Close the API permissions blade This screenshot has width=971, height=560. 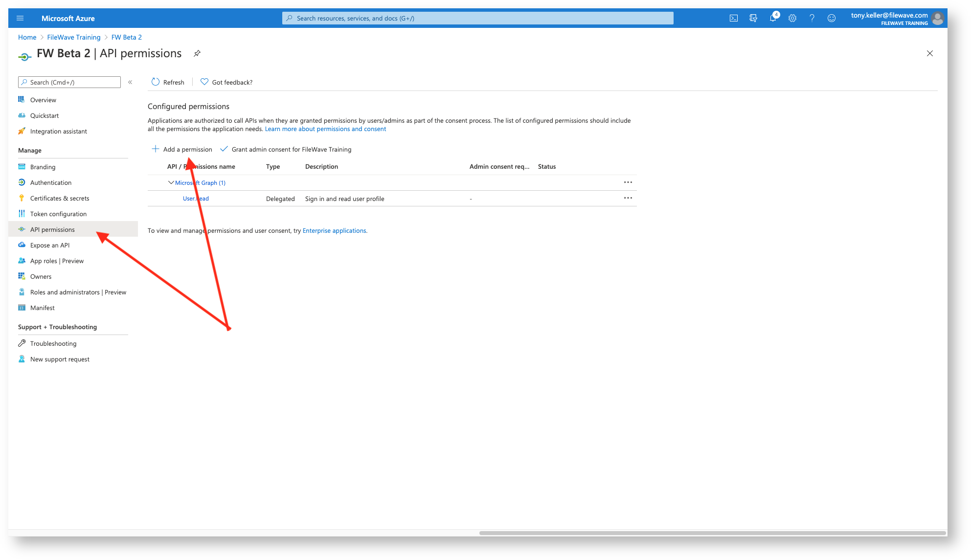point(930,53)
